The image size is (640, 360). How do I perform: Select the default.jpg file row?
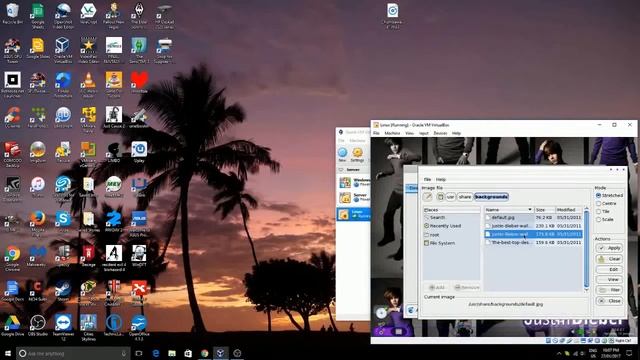[533, 218]
